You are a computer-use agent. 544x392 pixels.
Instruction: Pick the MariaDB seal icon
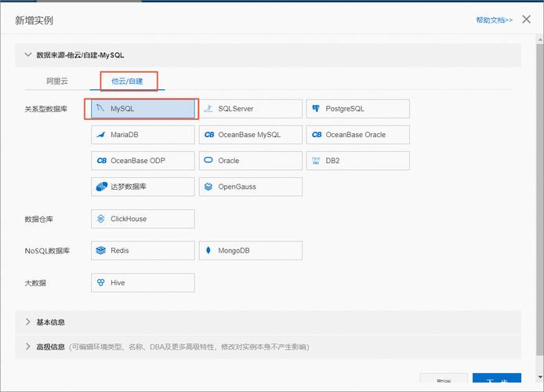click(x=100, y=135)
